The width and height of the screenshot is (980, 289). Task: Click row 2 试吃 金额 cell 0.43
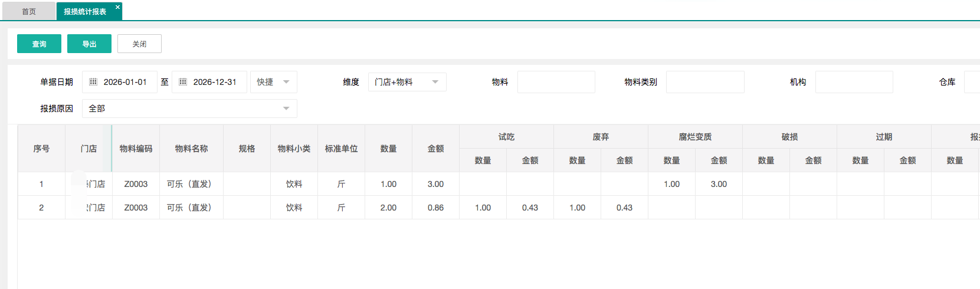click(x=530, y=208)
